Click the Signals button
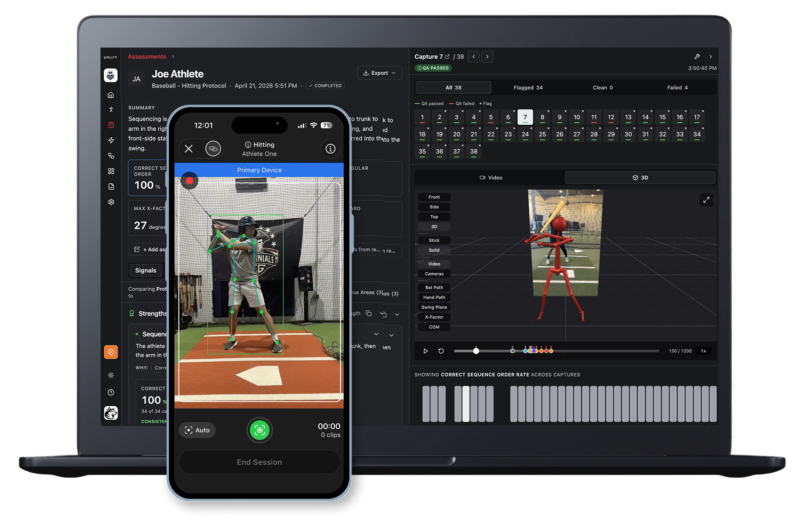Image resolution: width=812 pixels, height=527 pixels. pyautogui.click(x=145, y=271)
